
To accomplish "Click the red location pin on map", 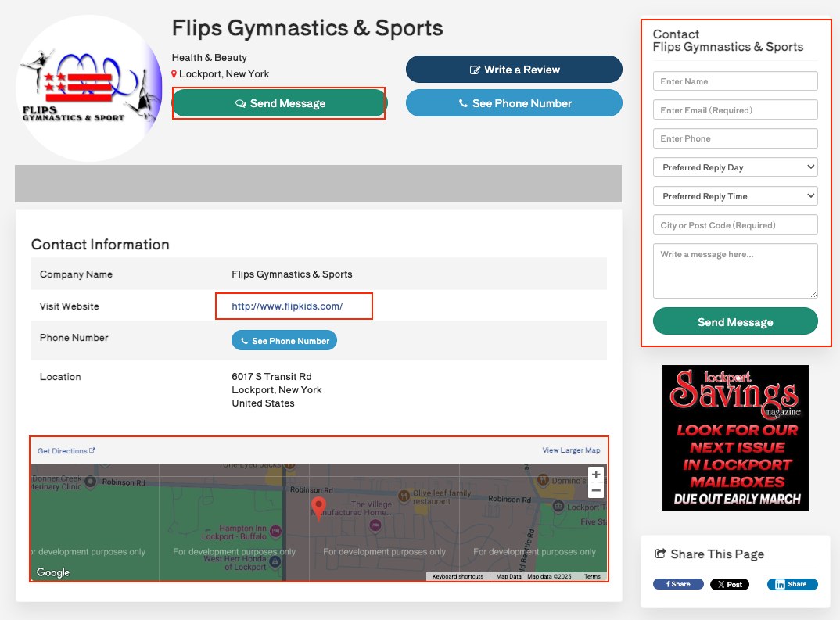I will pos(319,509).
